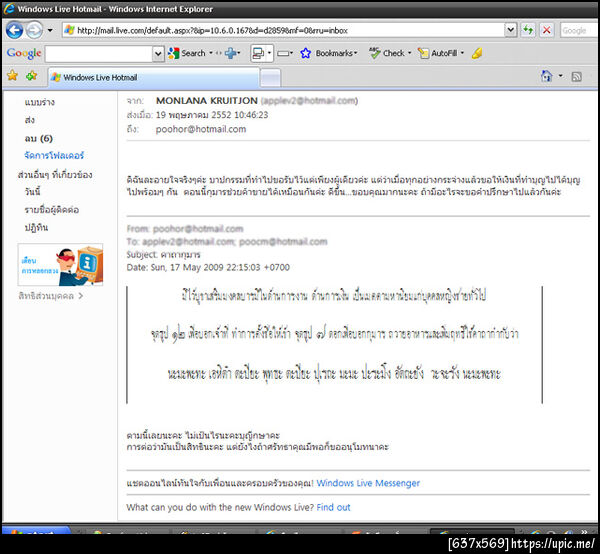Refresh the page with green arrows icon
This screenshot has width=600, height=554.
click(528, 30)
